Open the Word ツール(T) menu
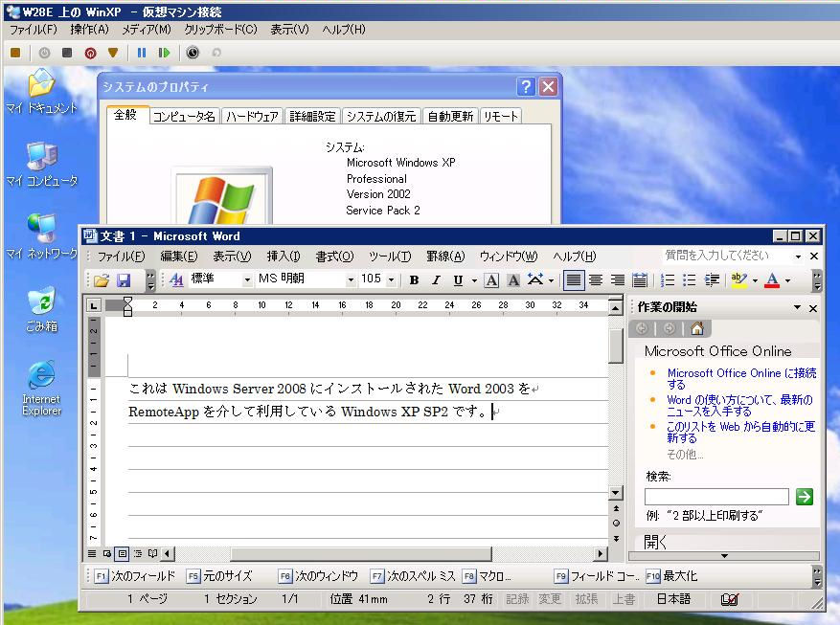The height and width of the screenshot is (625, 840). point(390,257)
